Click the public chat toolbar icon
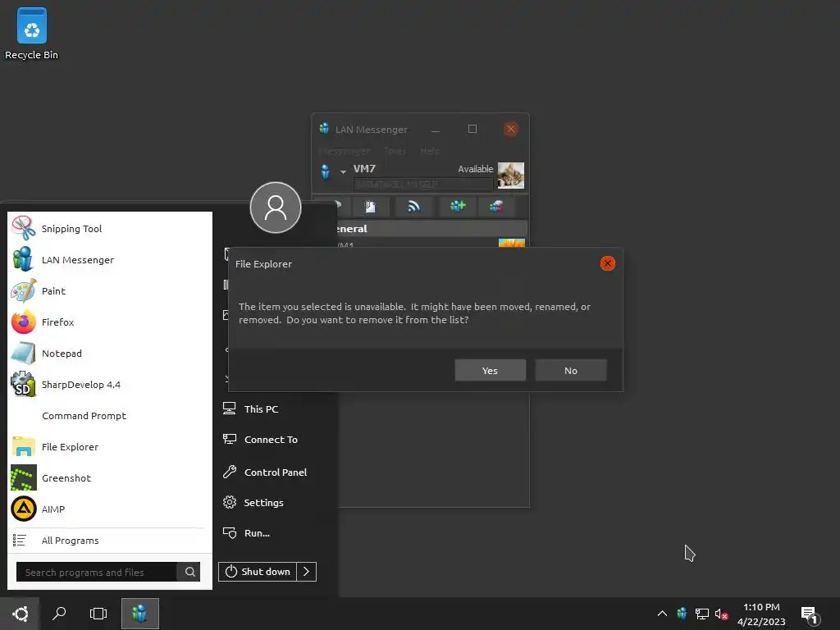 [496, 207]
